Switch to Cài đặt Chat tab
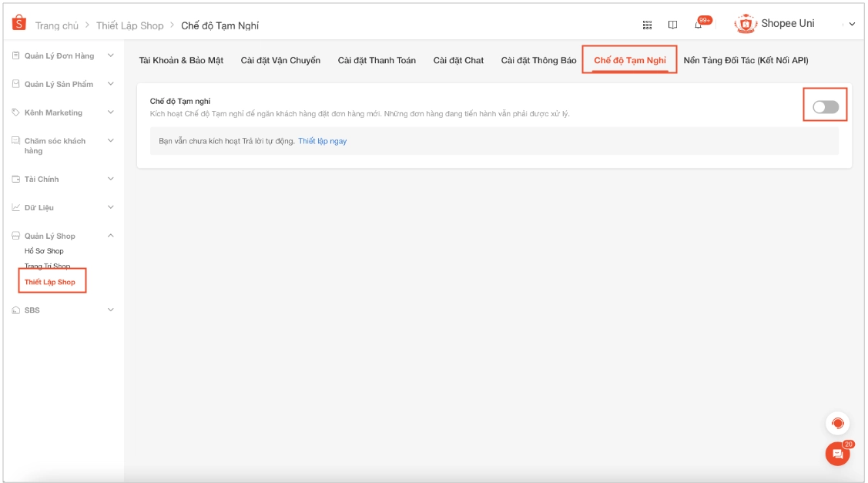The image size is (868, 483). [x=458, y=60]
